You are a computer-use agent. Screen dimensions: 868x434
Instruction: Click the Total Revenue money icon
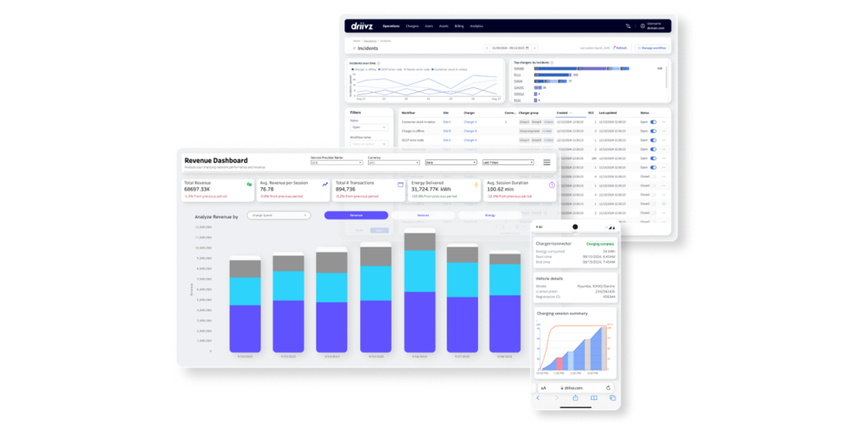click(249, 184)
